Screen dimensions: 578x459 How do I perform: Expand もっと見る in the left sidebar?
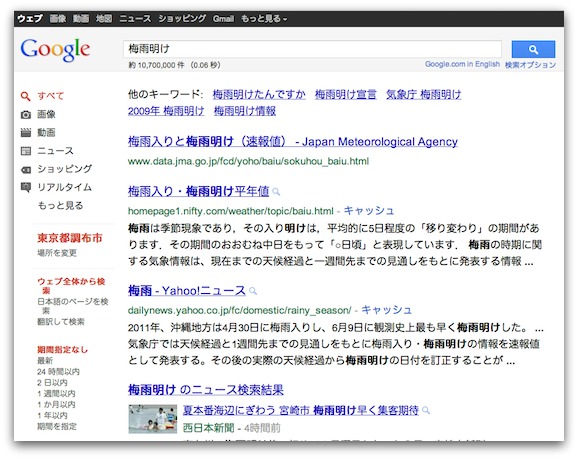(60, 205)
